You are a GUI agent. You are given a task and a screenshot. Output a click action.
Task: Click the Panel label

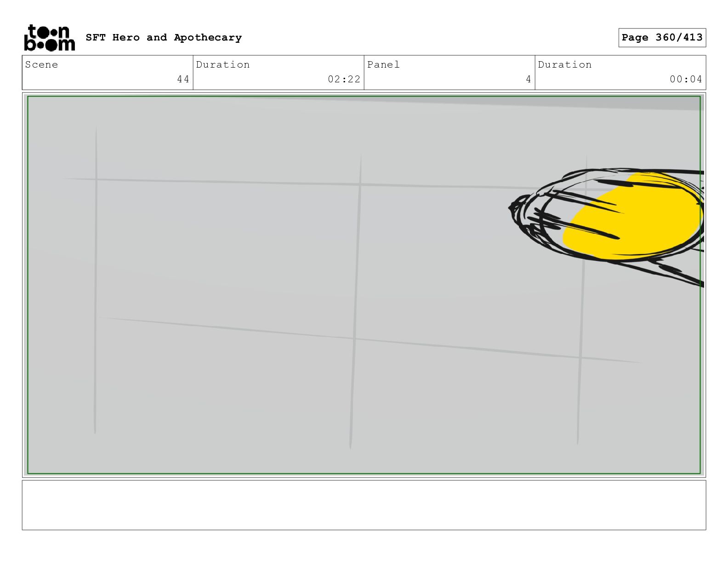(x=383, y=65)
